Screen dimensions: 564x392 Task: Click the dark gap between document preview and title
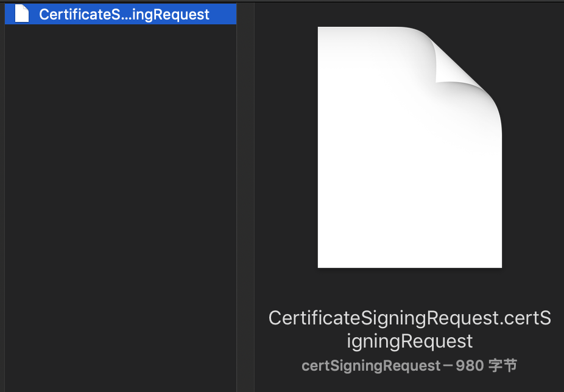click(410, 288)
